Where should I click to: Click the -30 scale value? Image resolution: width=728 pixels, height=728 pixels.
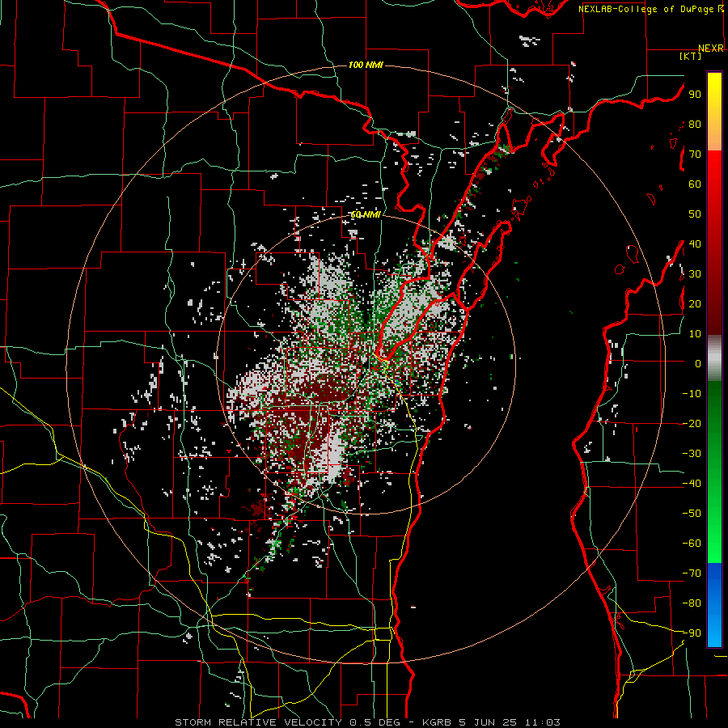tap(692, 454)
